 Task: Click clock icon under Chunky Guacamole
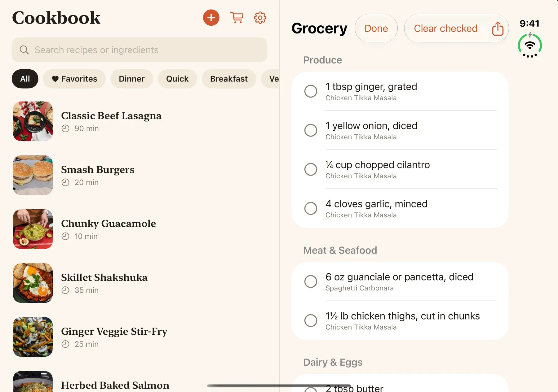click(65, 236)
